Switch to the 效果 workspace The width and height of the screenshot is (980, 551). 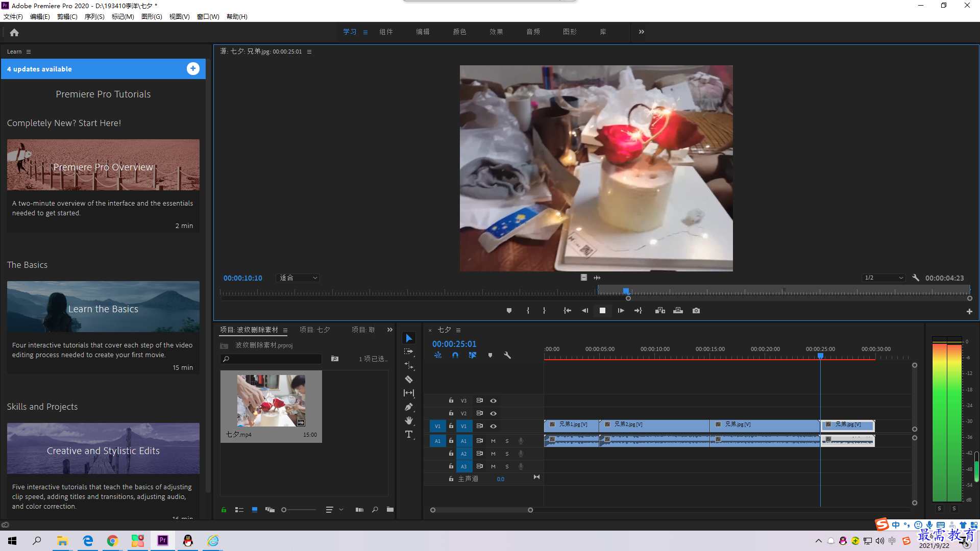pos(496,32)
